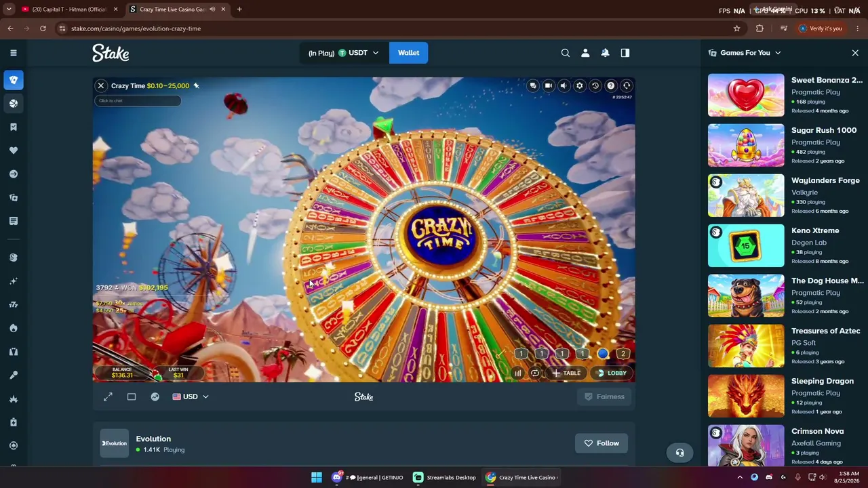Select the blue chip in the game
This screenshot has width=868, height=488.
(x=603, y=354)
